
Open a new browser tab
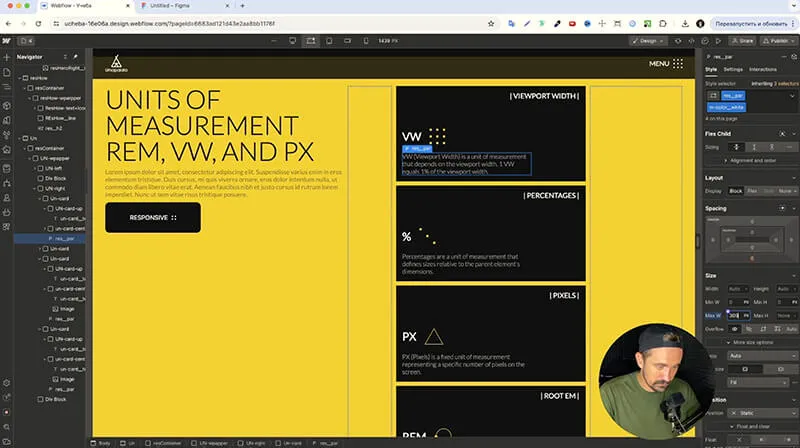click(x=242, y=6)
